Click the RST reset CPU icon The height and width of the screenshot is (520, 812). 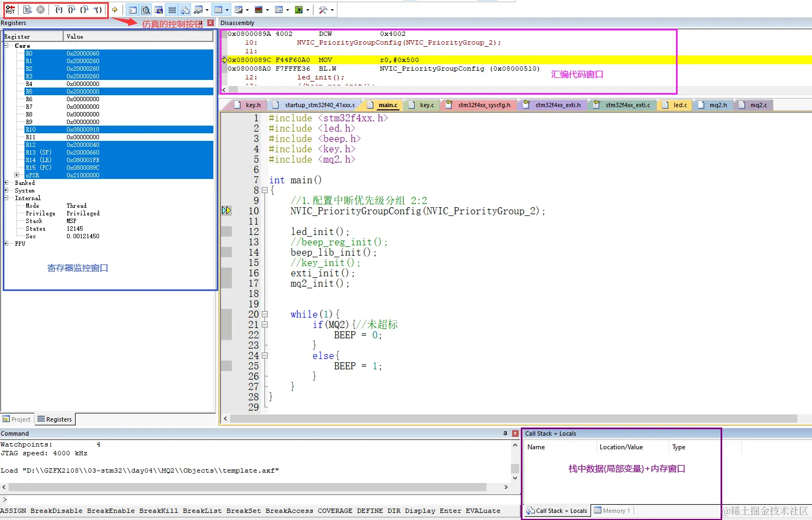click(x=10, y=10)
